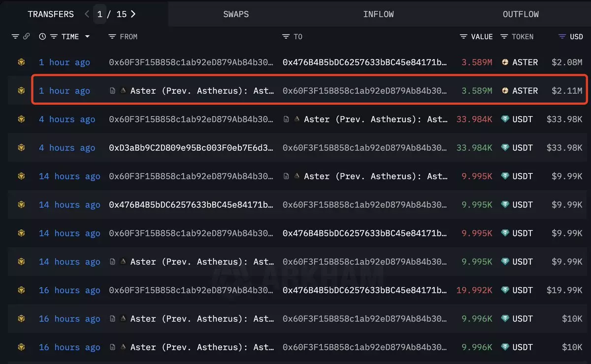Switch to the INFLOW tab
The width and height of the screenshot is (591, 364).
[378, 14]
